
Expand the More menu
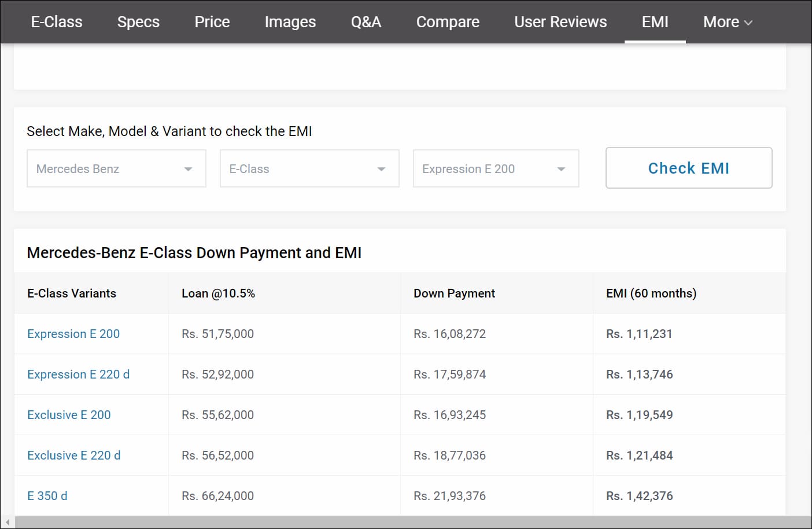[x=727, y=22]
